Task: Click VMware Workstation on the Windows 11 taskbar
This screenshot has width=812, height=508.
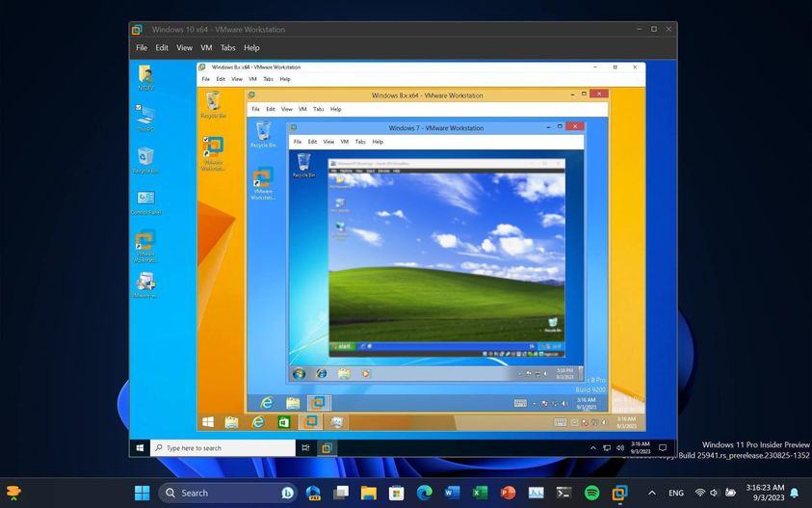Action: (620, 493)
